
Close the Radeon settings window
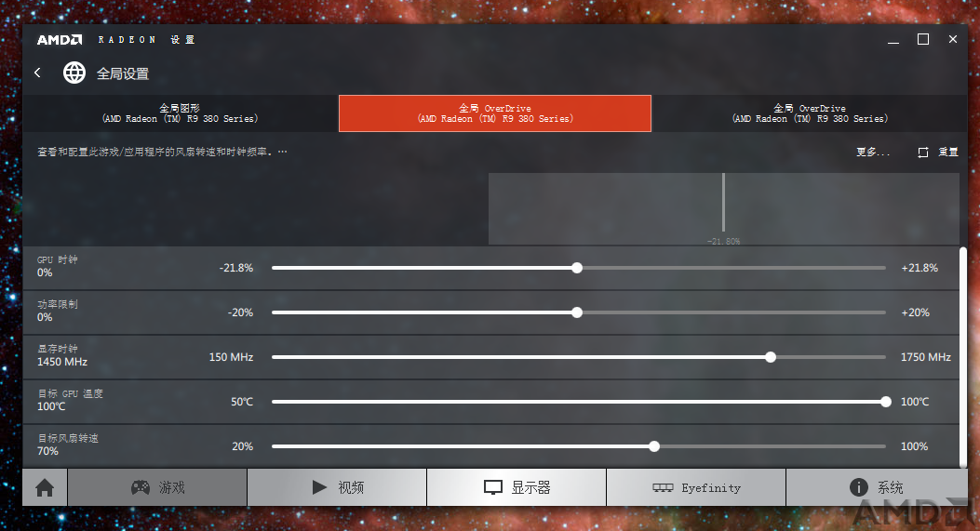[x=952, y=39]
